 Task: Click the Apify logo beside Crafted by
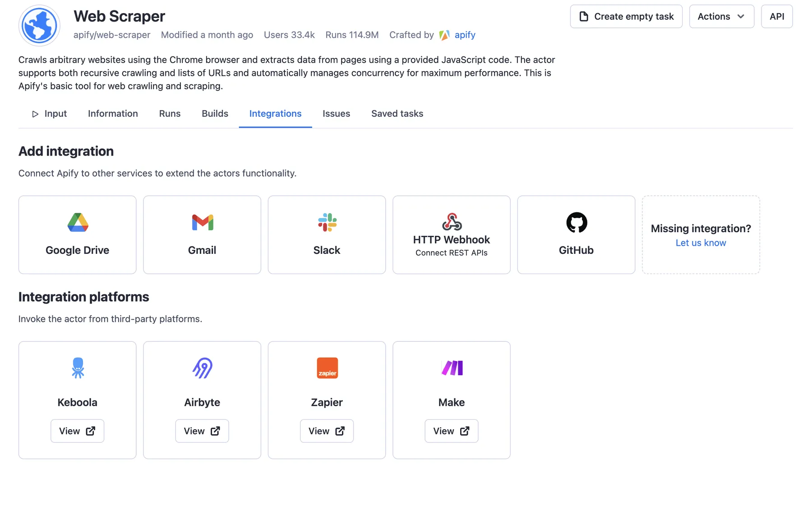444,35
